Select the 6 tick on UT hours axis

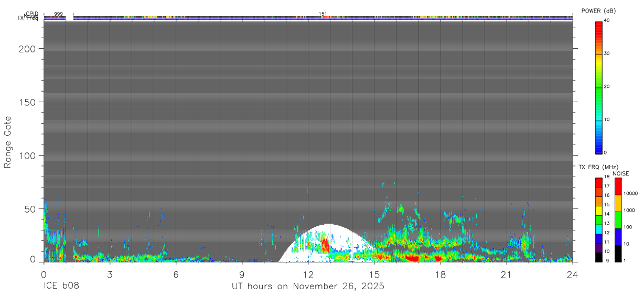pyautogui.click(x=176, y=275)
